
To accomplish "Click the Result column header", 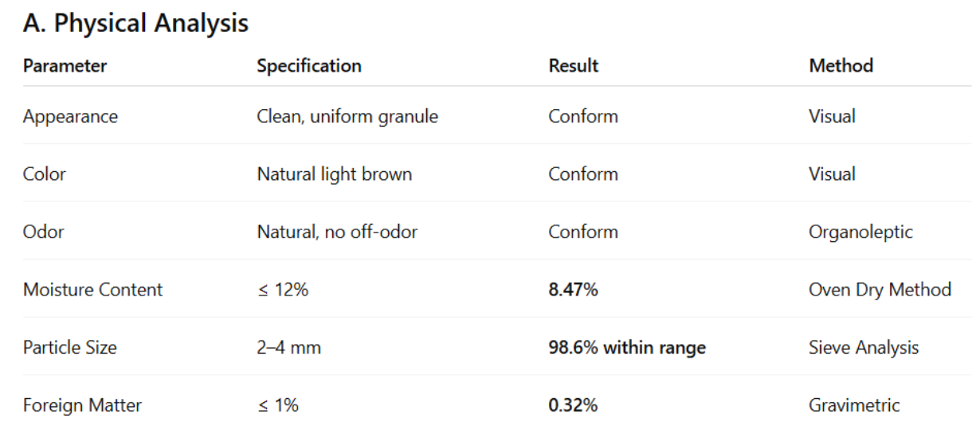I will 573,65.
